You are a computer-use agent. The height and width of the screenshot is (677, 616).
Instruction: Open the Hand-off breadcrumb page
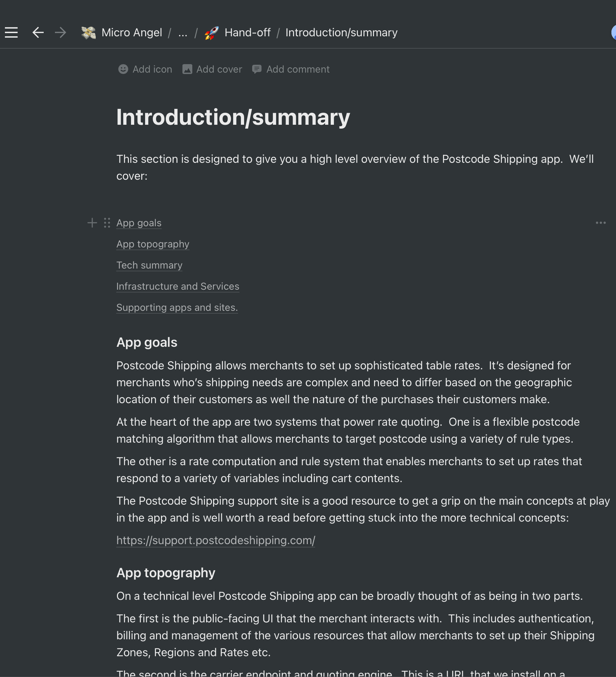pyautogui.click(x=248, y=32)
